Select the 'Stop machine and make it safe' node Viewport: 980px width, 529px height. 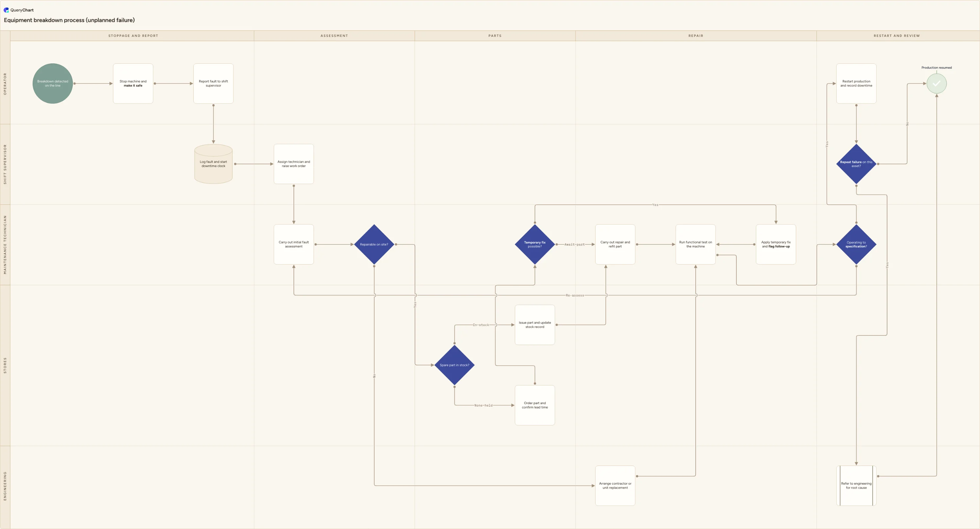click(x=133, y=83)
